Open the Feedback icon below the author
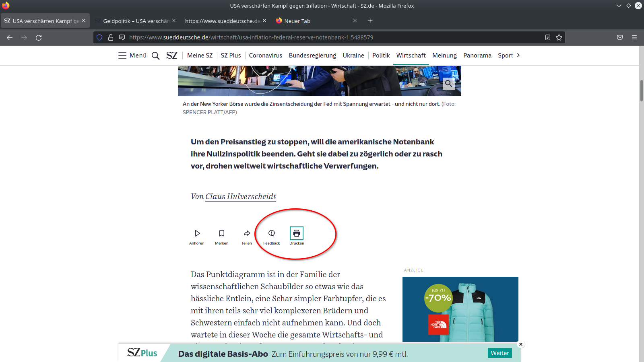This screenshot has height=362, width=644. click(x=272, y=234)
